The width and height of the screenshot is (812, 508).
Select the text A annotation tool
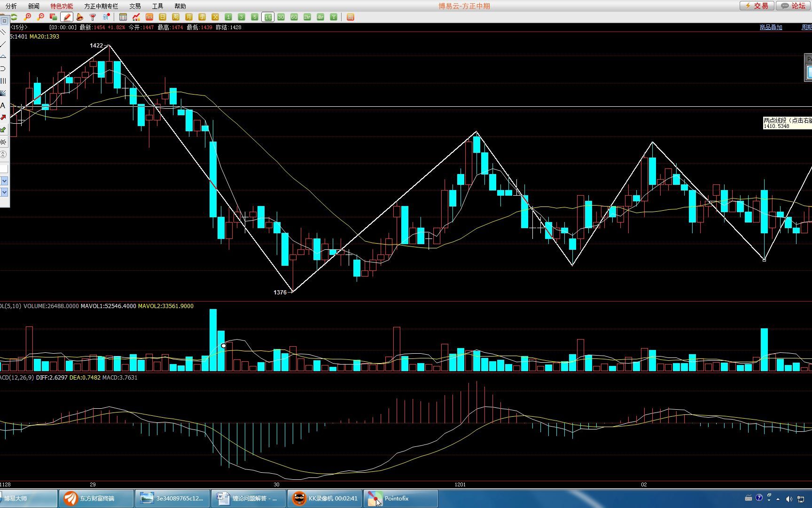coord(3,105)
